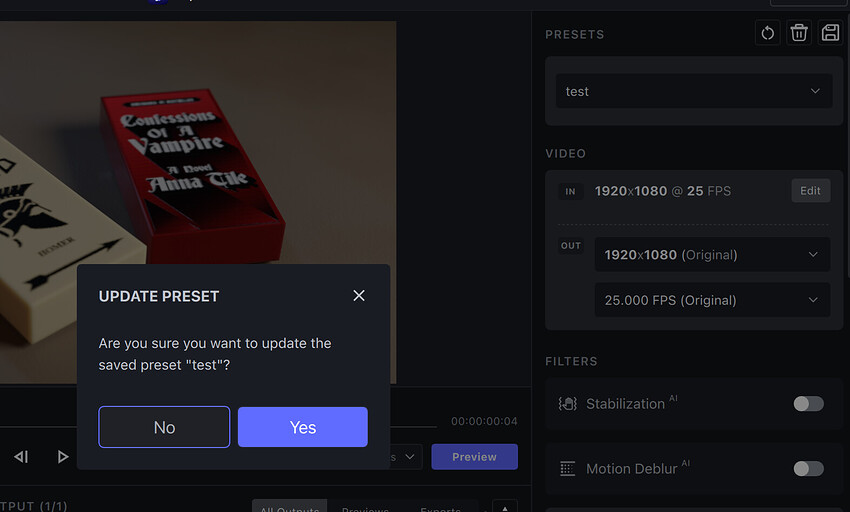
Task: Confirm preset update with Yes
Action: (303, 427)
